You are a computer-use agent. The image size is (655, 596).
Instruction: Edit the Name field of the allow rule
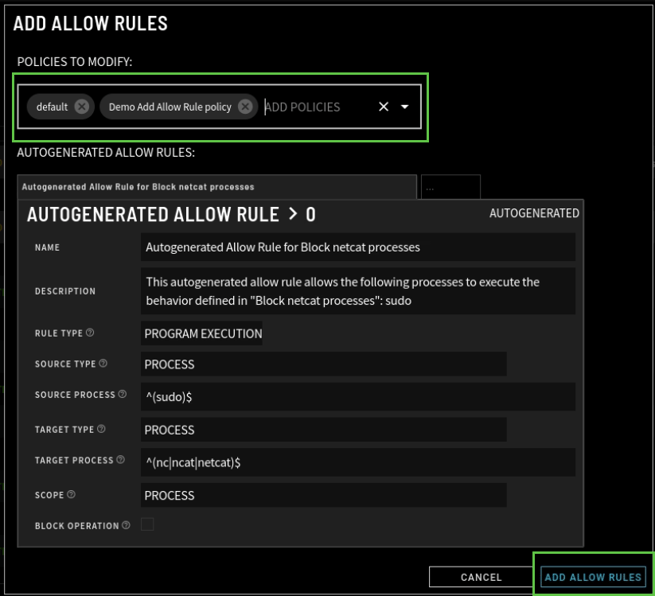click(x=358, y=247)
